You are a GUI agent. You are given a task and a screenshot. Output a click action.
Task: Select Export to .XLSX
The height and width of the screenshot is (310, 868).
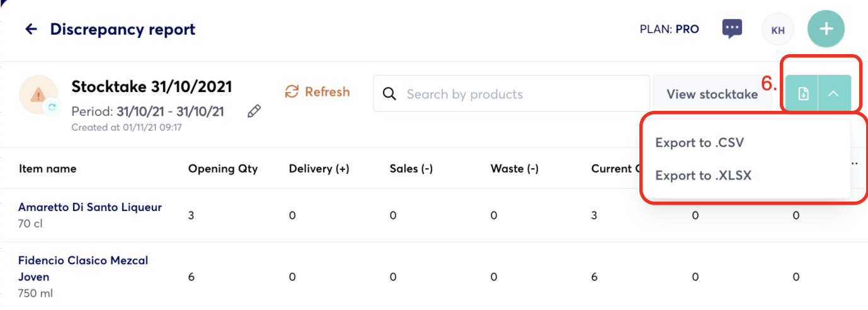pyautogui.click(x=703, y=175)
